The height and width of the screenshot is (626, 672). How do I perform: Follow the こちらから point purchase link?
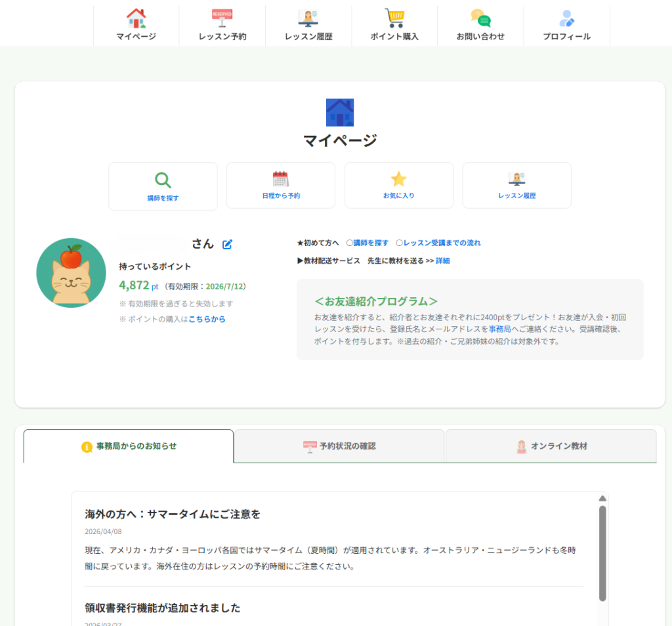coord(207,320)
